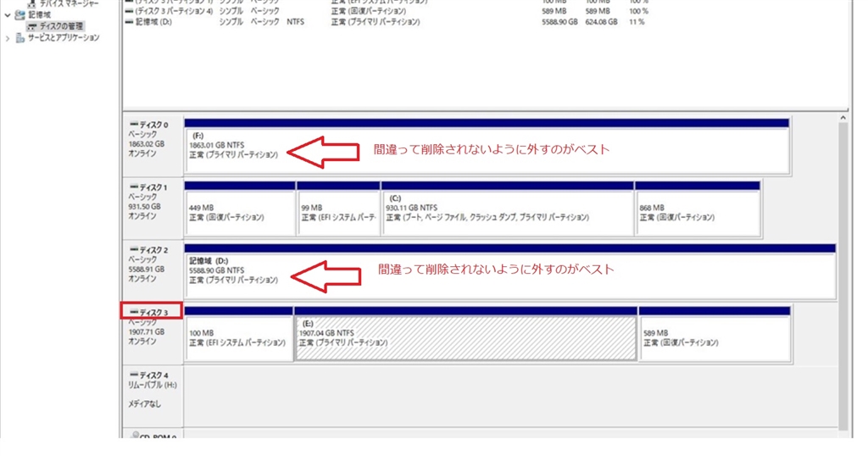Viewport: 868px width, 456px height.
Task: Click the ディスク 0 drive icon
Action: 133,125
